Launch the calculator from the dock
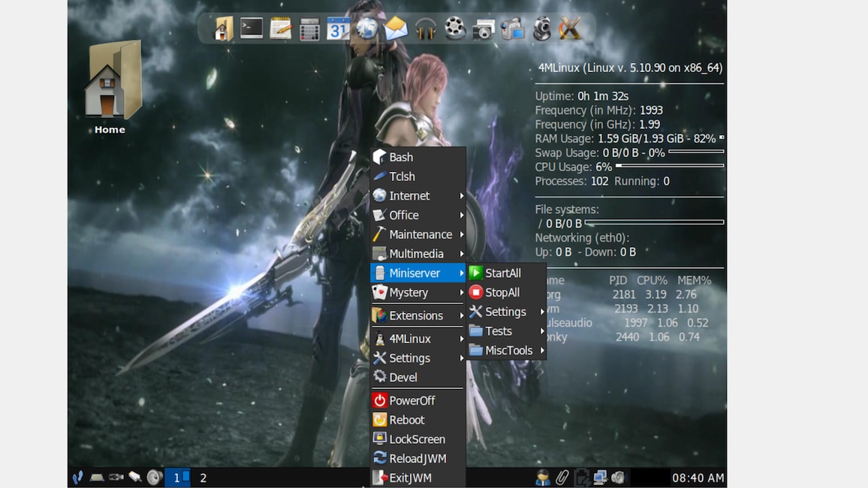The width and height of the screenshot is (868, 488). pyautogui.click(x=309, y=29)
